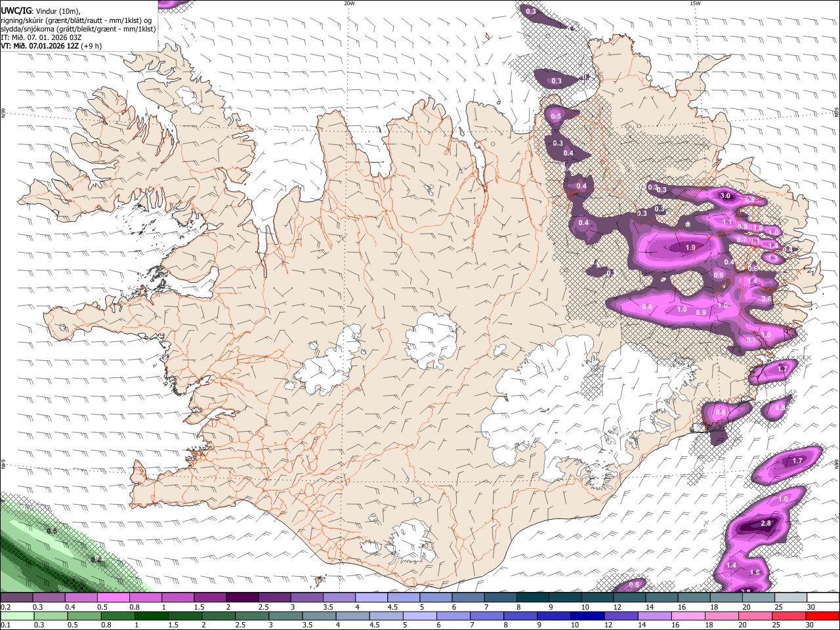Click the 'VT: Mið. 07.01.2026 12Z (+9 h)' line
Viewport: 840px width, 630px height.
[x=51, y=46]
